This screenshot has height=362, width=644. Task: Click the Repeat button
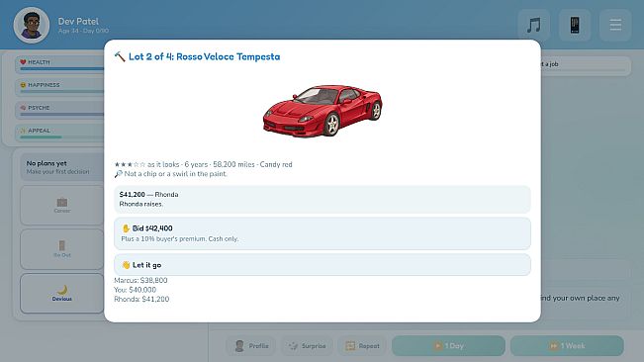362,346
